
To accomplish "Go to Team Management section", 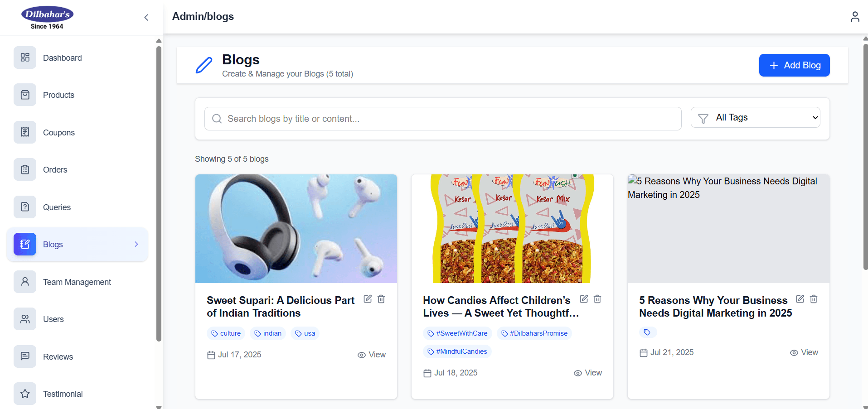I will 77,282.
